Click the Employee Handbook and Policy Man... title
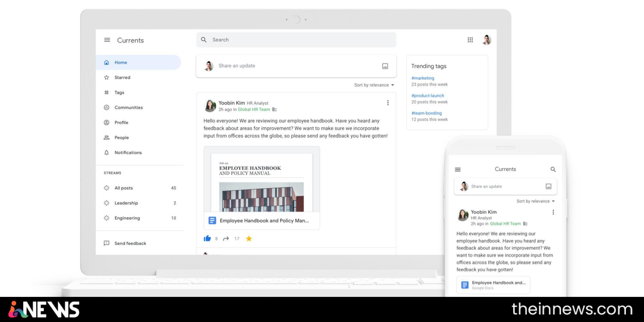Image resolution: width=644 pixels, height=322 pixels. 264,221
